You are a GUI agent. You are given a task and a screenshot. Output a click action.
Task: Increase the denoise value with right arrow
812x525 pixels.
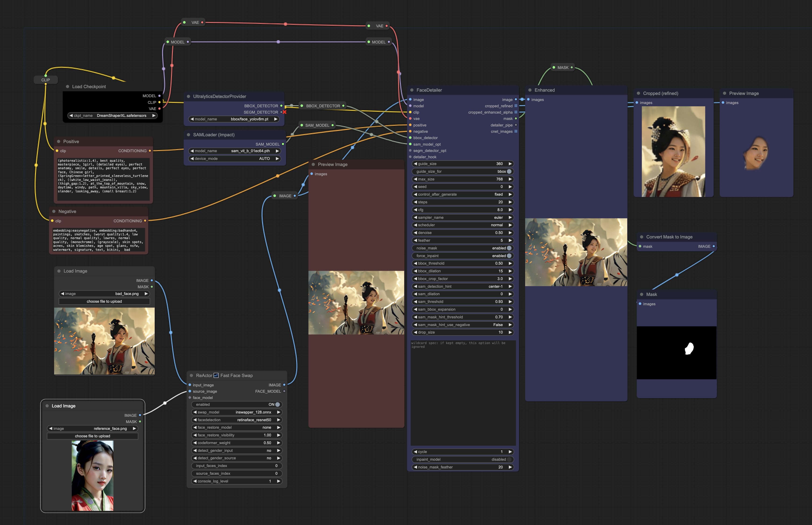(x=510, y=233)
